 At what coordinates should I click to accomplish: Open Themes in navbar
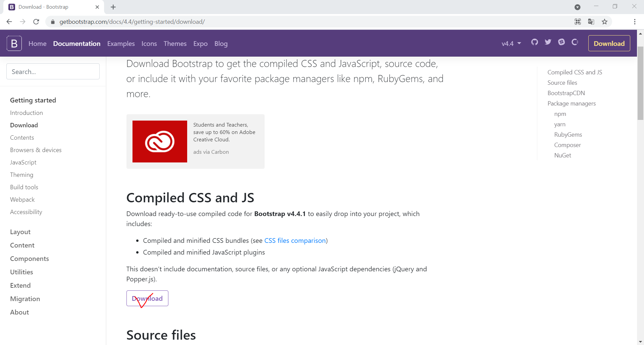tap(175, 44)
